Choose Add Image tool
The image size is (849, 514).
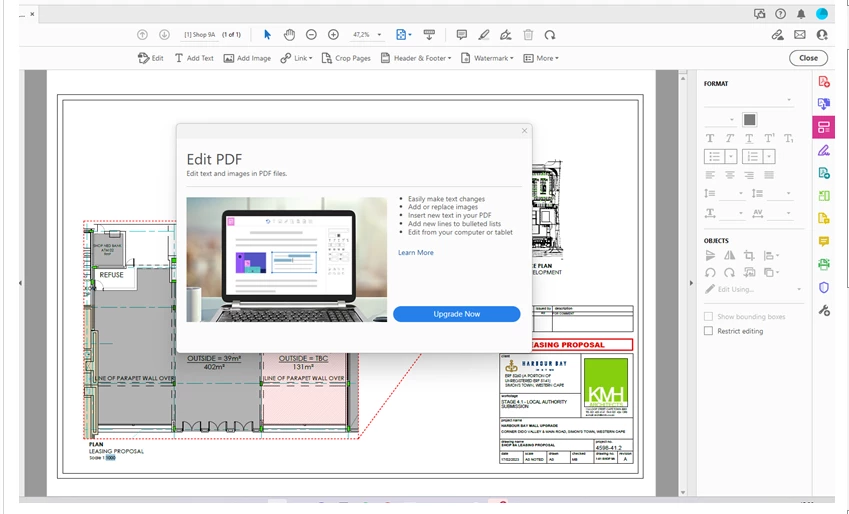pyautogui.click(x=247, y=58)
